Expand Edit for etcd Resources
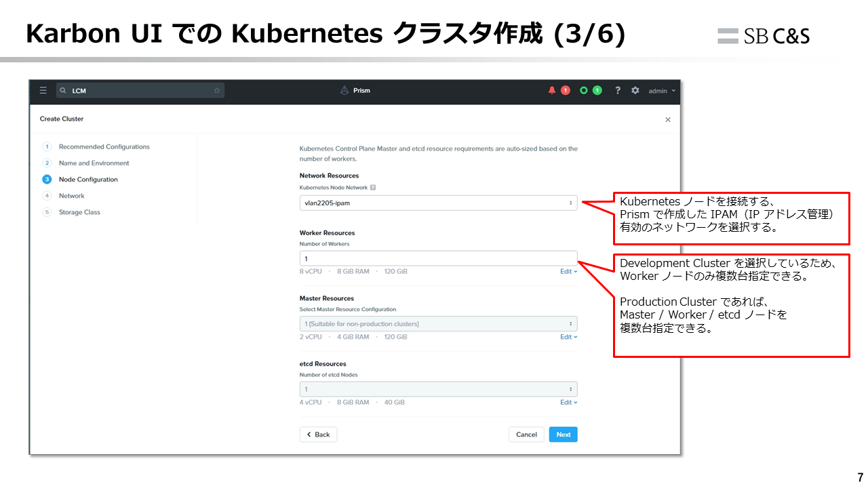Image resolution: width=868 pixels, height=488 pixels. click(568, 403)
